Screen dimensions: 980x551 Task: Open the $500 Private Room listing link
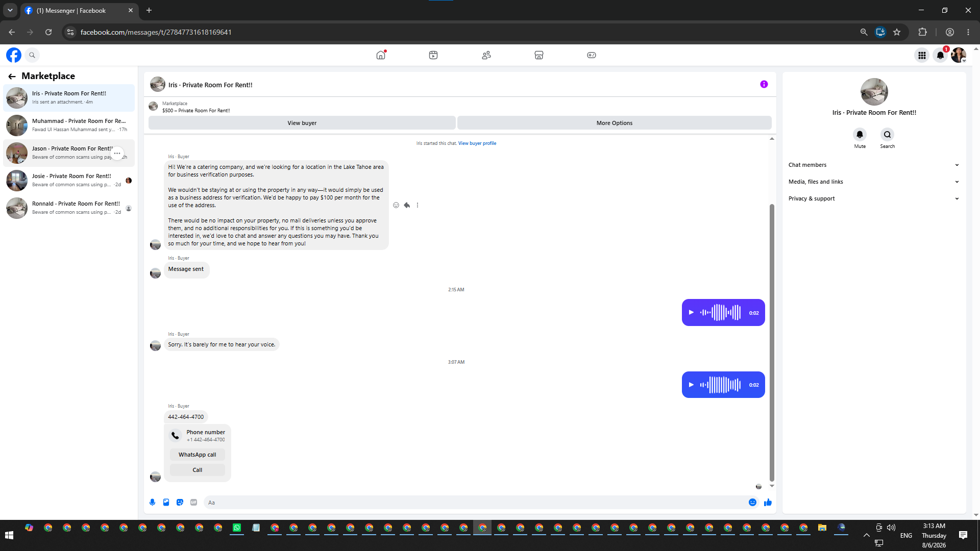(x=196, y=111)
